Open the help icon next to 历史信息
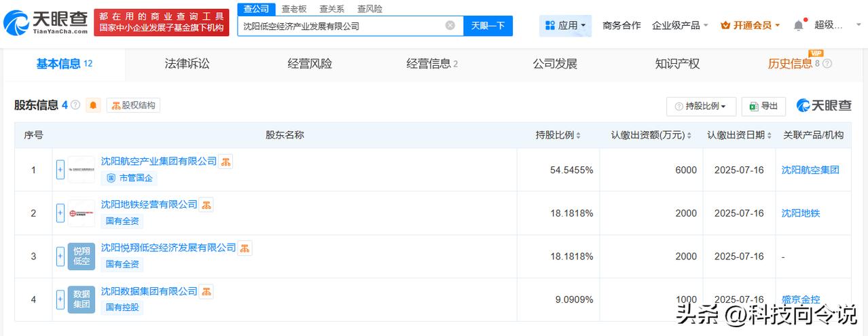Viewport: 868px width, 336px height. 827,64
